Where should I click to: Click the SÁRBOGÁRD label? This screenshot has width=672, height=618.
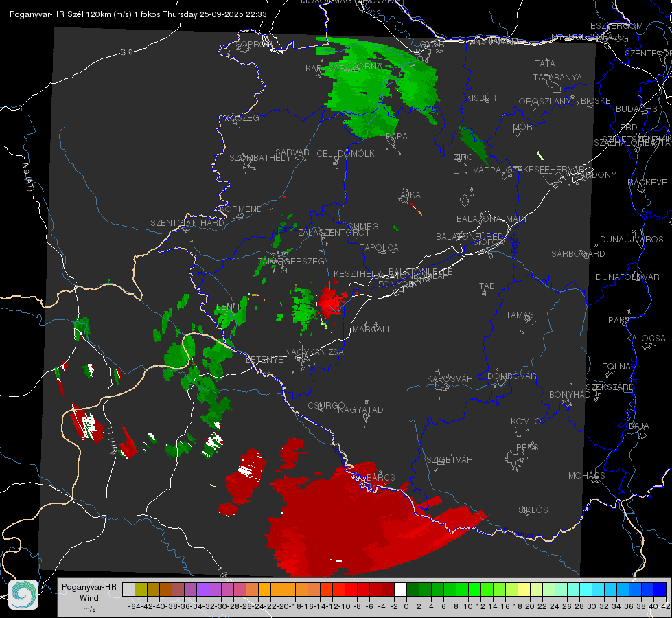tap(578, 254)
